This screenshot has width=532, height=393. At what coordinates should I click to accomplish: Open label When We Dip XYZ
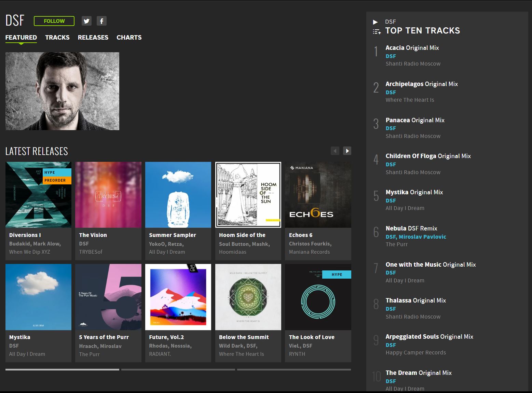(30, 252)
